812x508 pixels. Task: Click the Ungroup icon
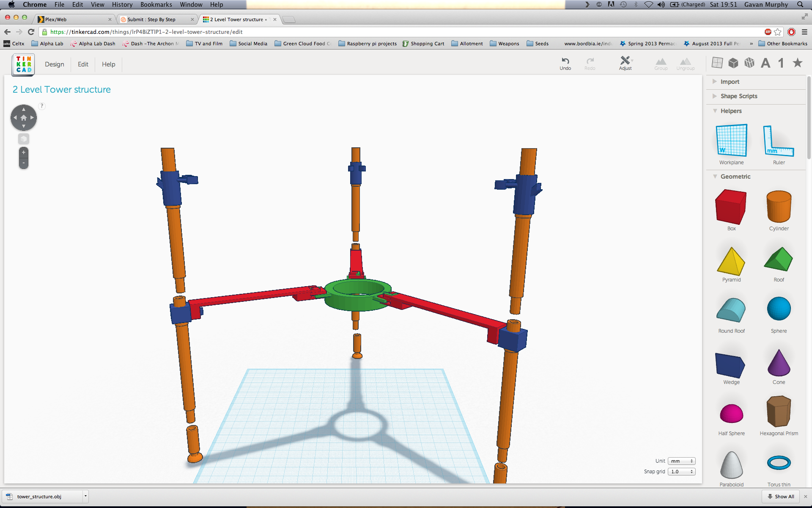[685, 64]
